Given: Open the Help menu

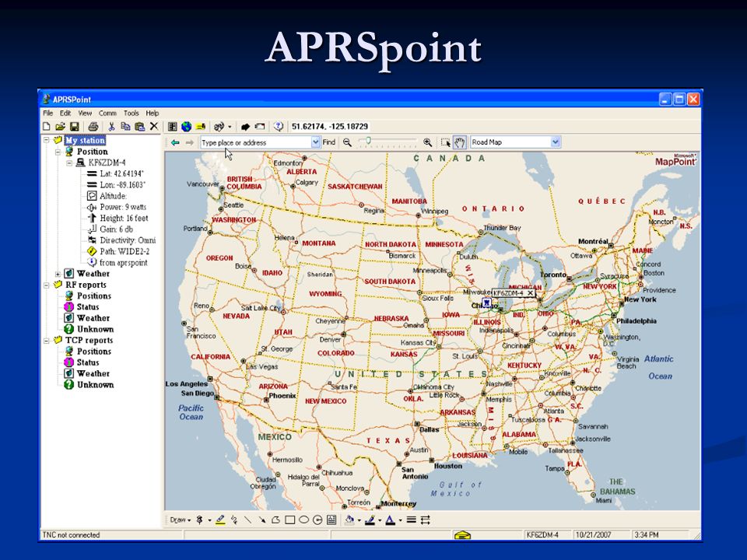Looking at the screenshot, I should coord(153,114).
